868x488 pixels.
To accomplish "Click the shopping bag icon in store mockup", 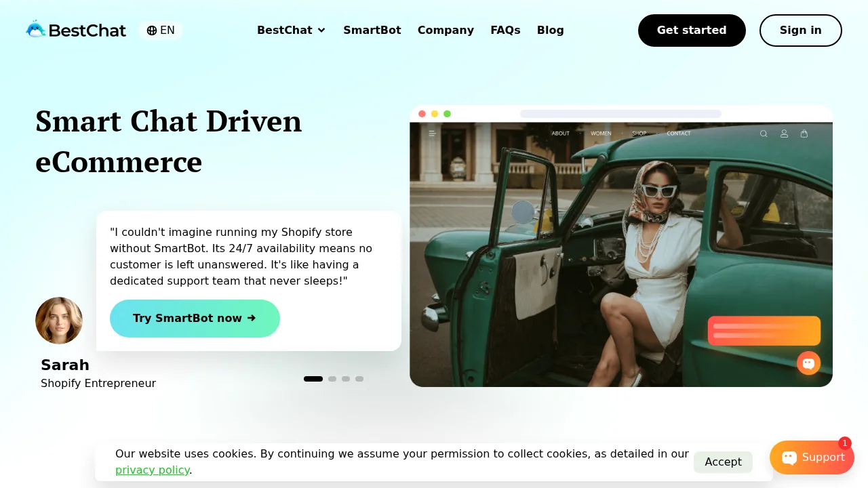I will [804, 134].
